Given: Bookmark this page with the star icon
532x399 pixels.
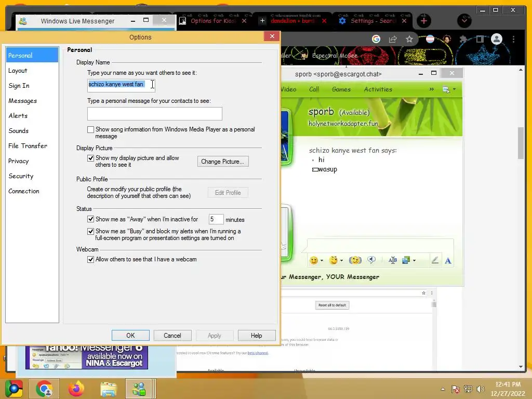Looking at the screenshot, I should (x=409, y=39).
